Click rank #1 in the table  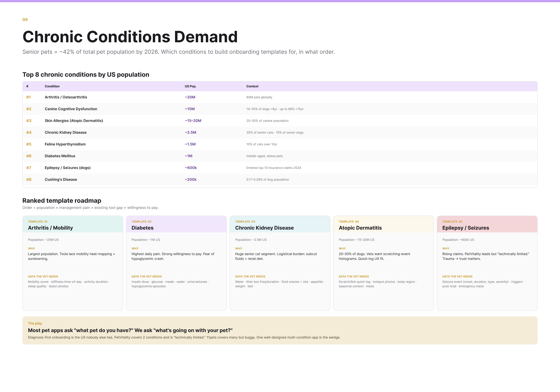(x=29, y=97)
